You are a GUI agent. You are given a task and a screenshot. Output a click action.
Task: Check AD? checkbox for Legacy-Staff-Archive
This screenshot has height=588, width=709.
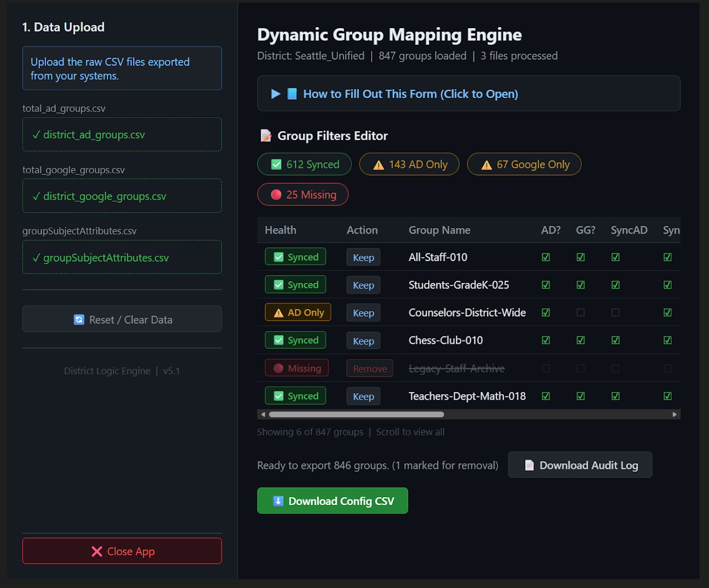click(x=546, y=368)
